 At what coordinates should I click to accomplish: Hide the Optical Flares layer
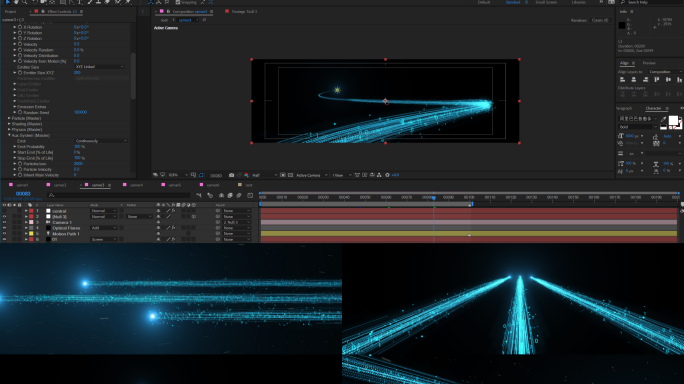[x=4, y=228]
